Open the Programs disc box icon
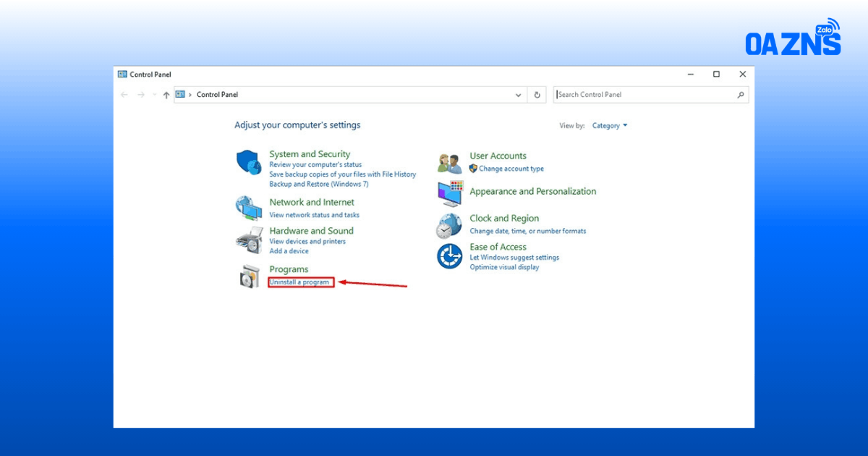Viewport: 868px width, 456px height. 249,276
